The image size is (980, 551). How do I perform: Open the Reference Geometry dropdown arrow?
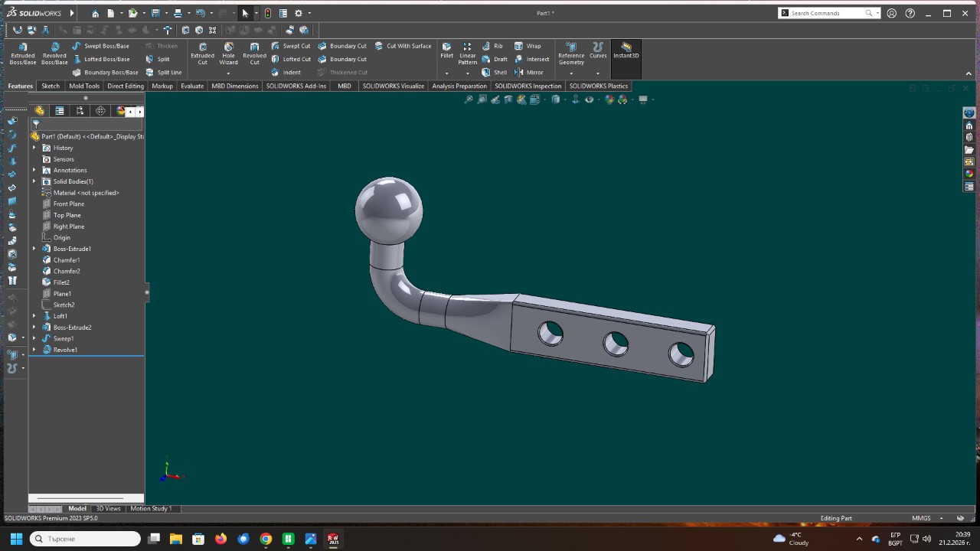click(571, 73)
